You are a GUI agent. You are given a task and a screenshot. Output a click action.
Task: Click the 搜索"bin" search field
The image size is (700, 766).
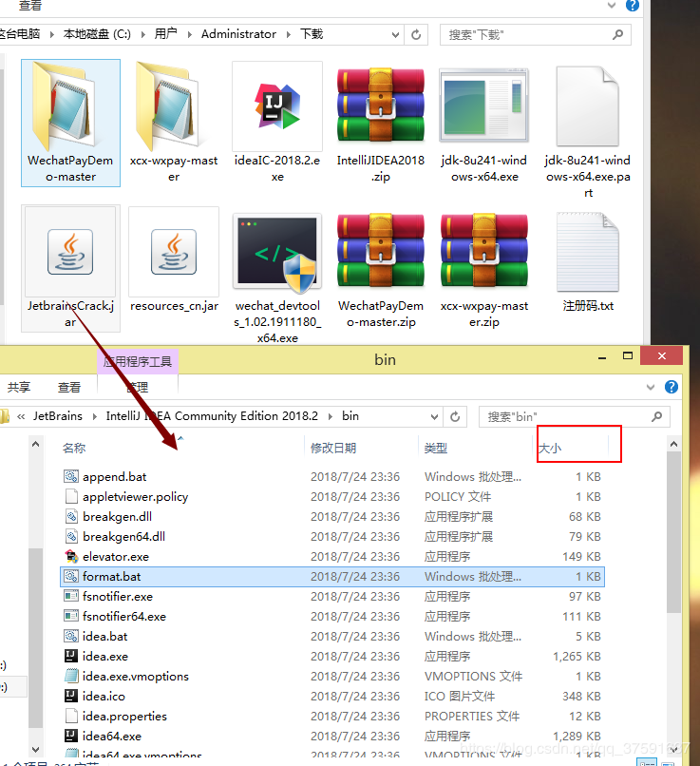[574, 416]
